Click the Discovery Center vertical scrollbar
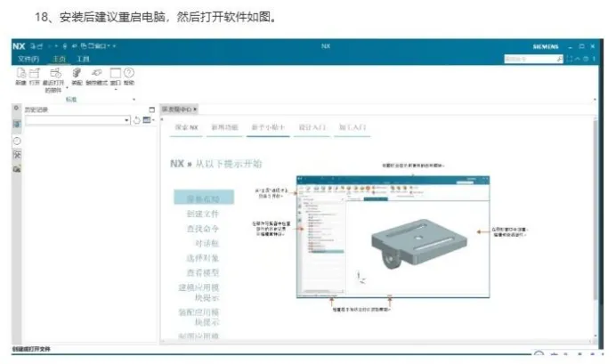This screenshot has height=364, width=616. coord(596,210)
